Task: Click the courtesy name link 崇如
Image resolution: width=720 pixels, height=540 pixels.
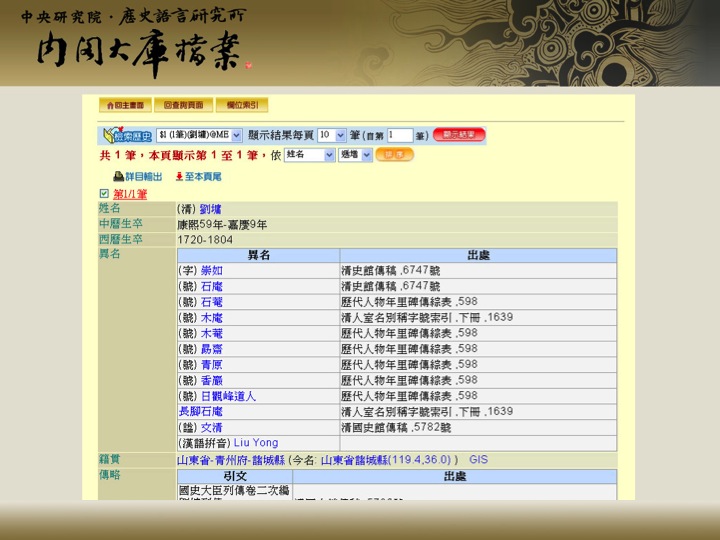Action: tap(212, 271)
